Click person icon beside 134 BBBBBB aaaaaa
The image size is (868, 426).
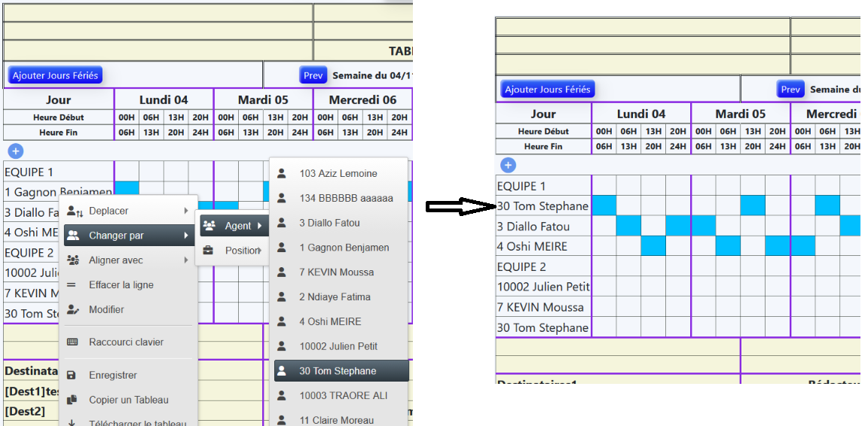pos(281,198)
